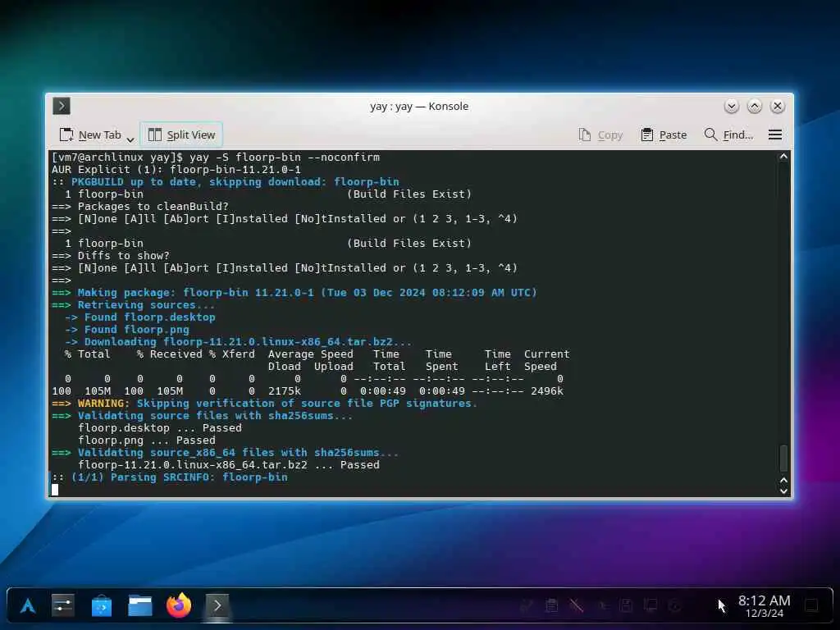This screenshot has width=840, height=630.
Task: Launch Discover software store from taskbar
Action: 102,606
